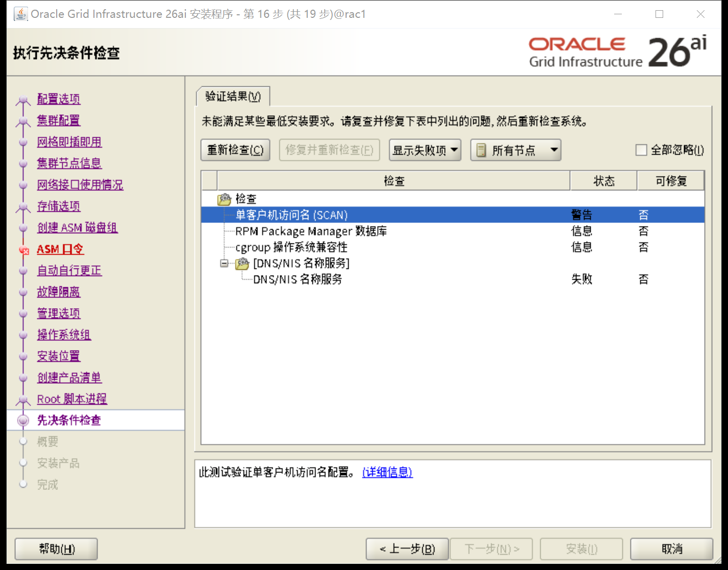
Task: Click the server icon in the 所有节点 dropdown
Action: click(481, 150)
